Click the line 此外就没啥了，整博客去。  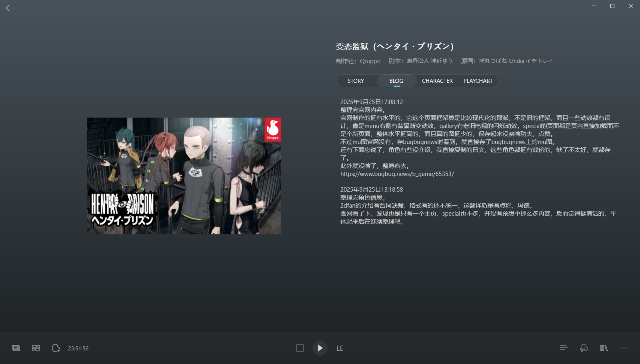pos(376,166)
